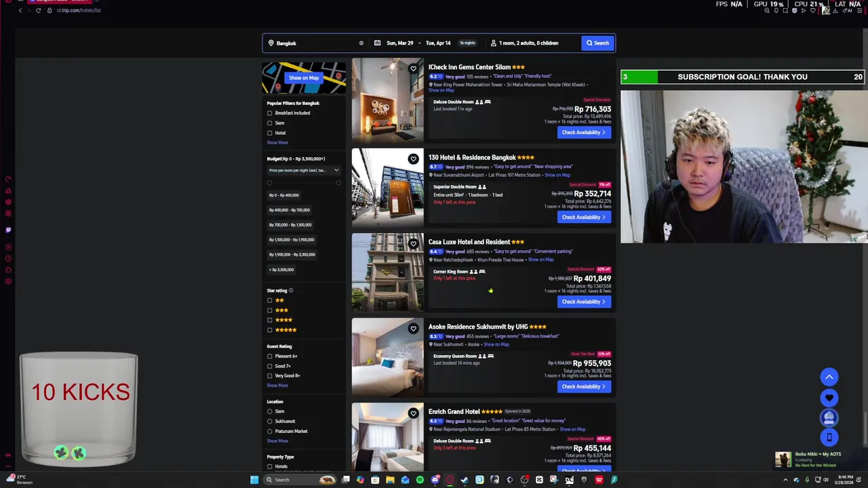
Task: Select the Rp 0 - Rp 400,000 budget
Action: pos(284,195)
